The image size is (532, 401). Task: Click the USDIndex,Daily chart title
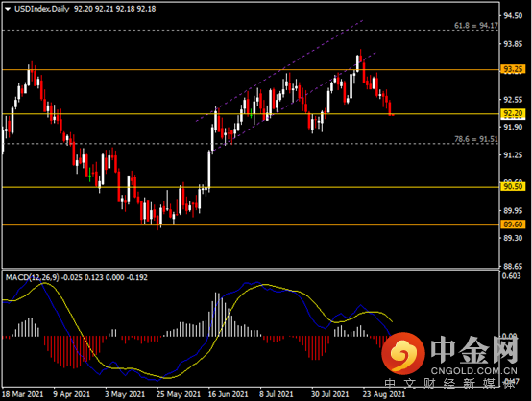(x=41, y=9)
